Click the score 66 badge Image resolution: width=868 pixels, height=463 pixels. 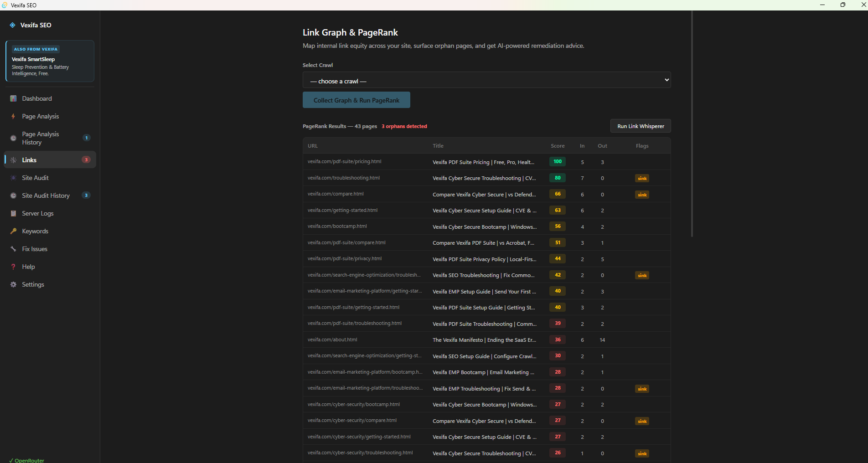pyautogui.click(x=558, y=194)
